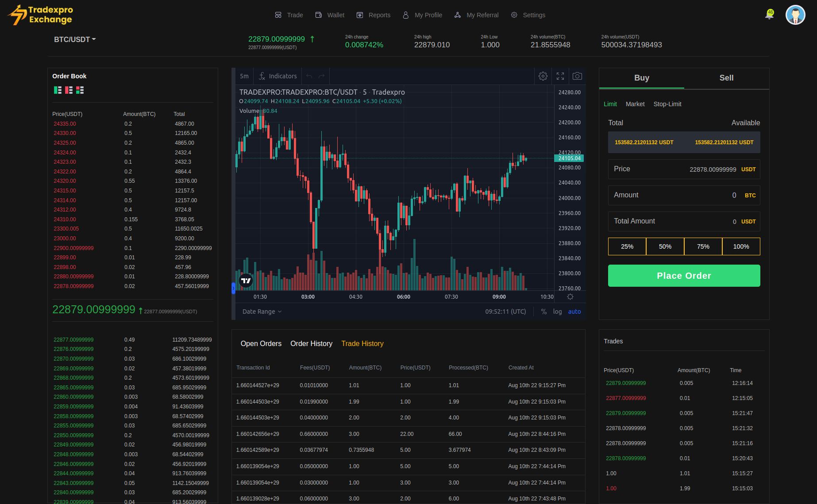The height and width of the screenshot is (504, 817).
Task: Take chart snapshot with camera icon
Action: (577, 76)
